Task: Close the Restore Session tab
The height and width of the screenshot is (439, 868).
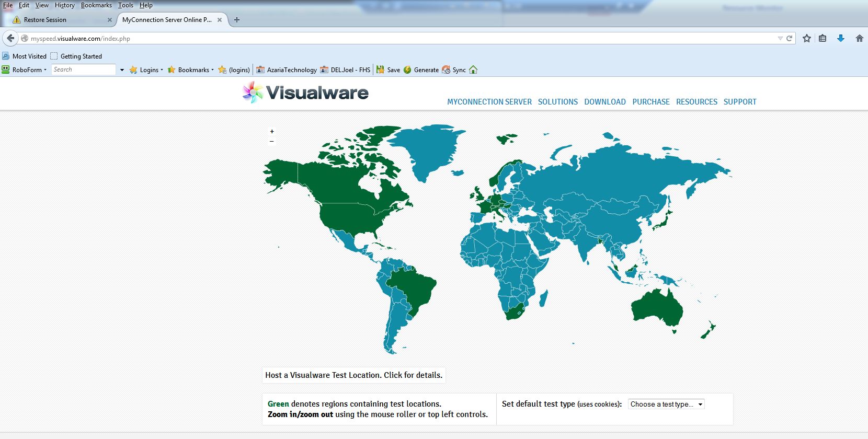Action: point(110,20)
